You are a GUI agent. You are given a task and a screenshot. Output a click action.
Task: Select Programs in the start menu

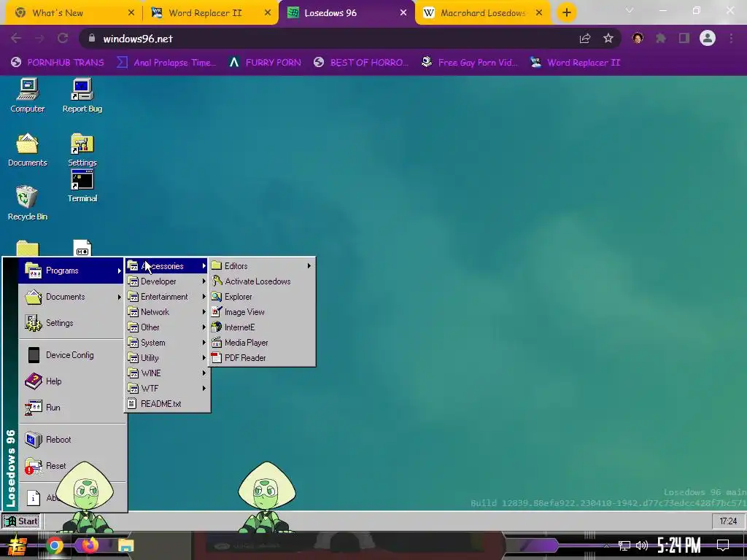(71, 271)
